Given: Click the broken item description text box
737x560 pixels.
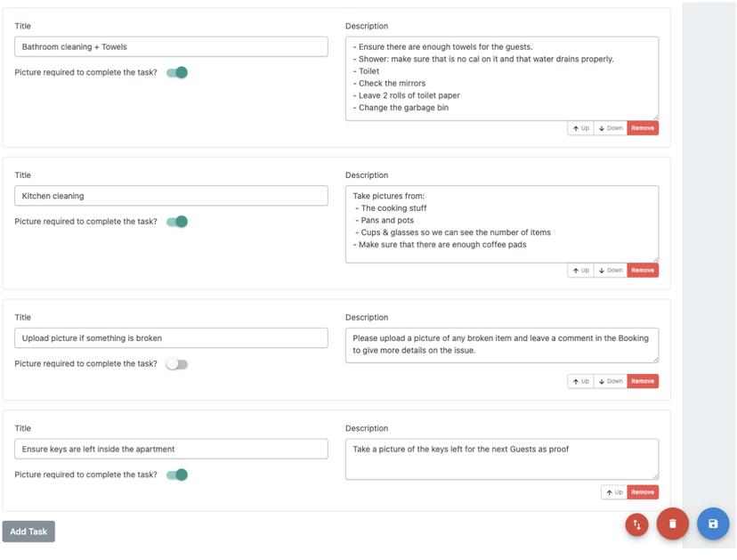Looking at the screenshot, I should [x=501, y=345].
